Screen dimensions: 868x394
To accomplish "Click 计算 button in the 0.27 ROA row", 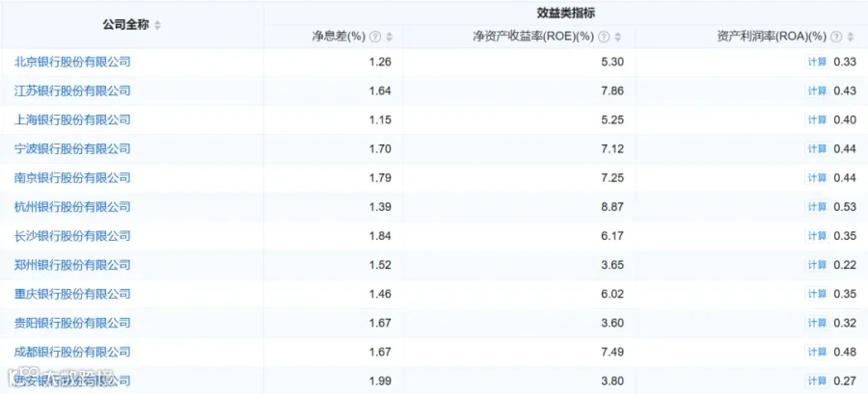I will (x=817, y=381).
